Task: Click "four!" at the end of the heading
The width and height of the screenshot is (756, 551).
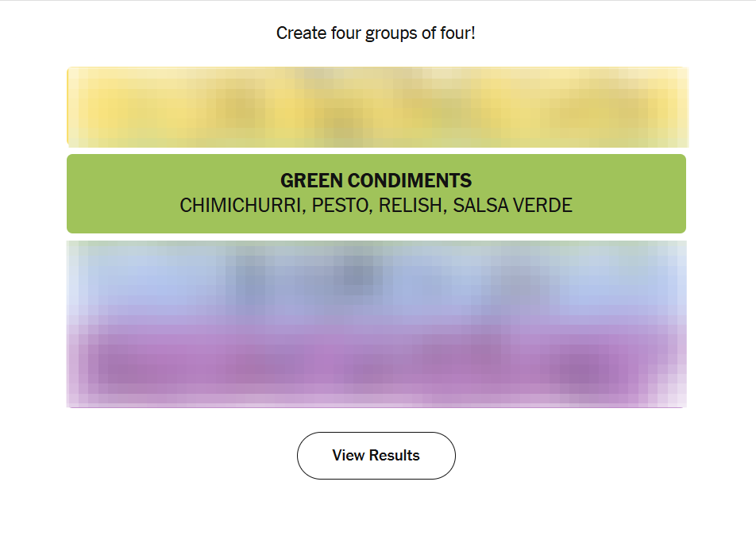Action: (x=458, y=33)
